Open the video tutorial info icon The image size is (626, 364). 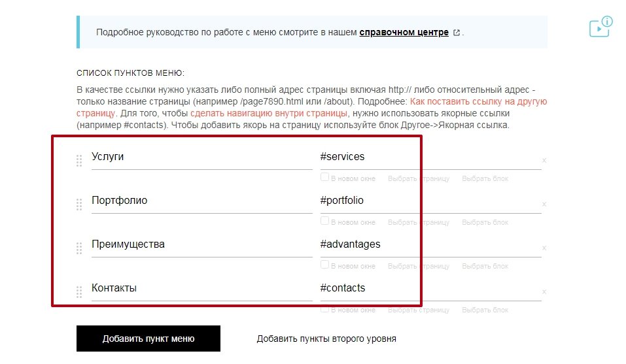point(601,27)
